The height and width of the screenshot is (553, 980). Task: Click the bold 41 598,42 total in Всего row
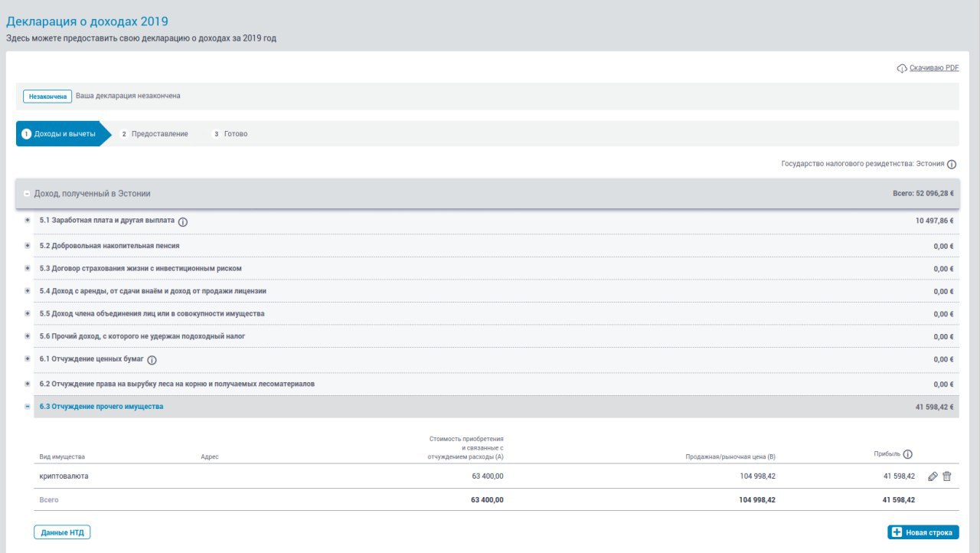[898, 499]
